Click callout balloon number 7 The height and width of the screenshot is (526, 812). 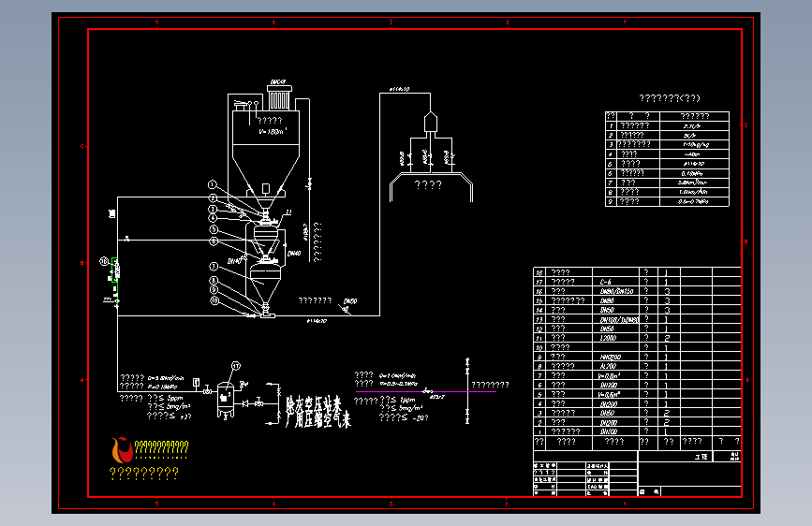coord(214,267)
